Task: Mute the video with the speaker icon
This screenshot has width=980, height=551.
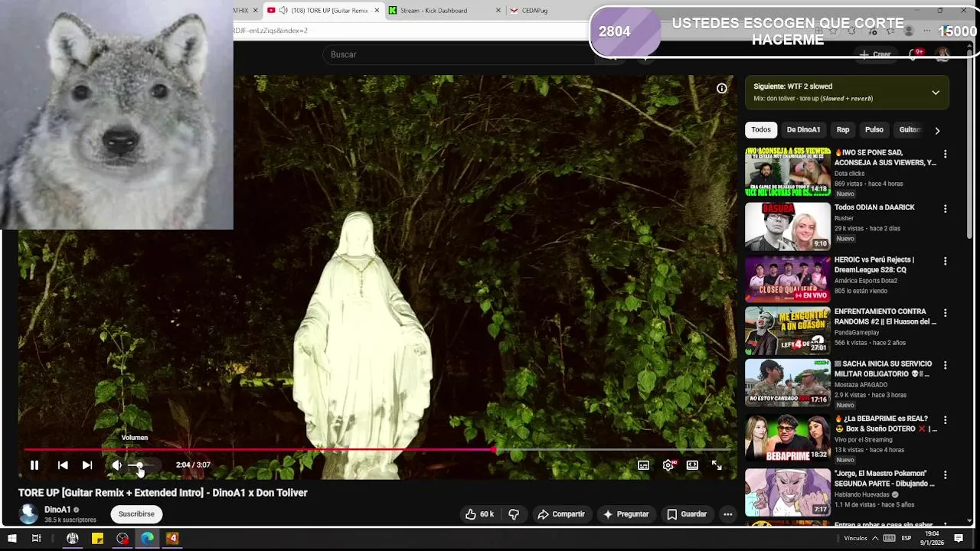Action: point(116,465)
